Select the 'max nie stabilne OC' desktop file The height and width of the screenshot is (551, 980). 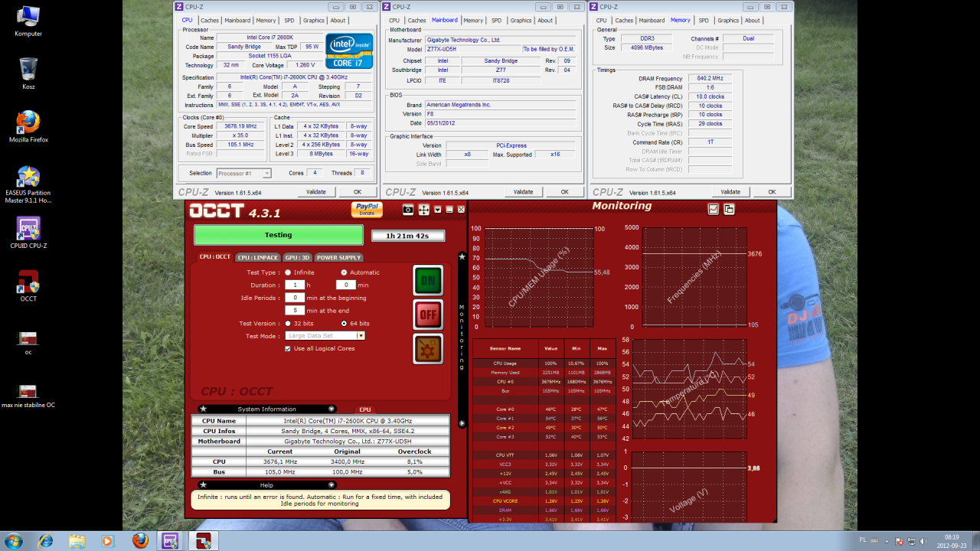(28, 396)
